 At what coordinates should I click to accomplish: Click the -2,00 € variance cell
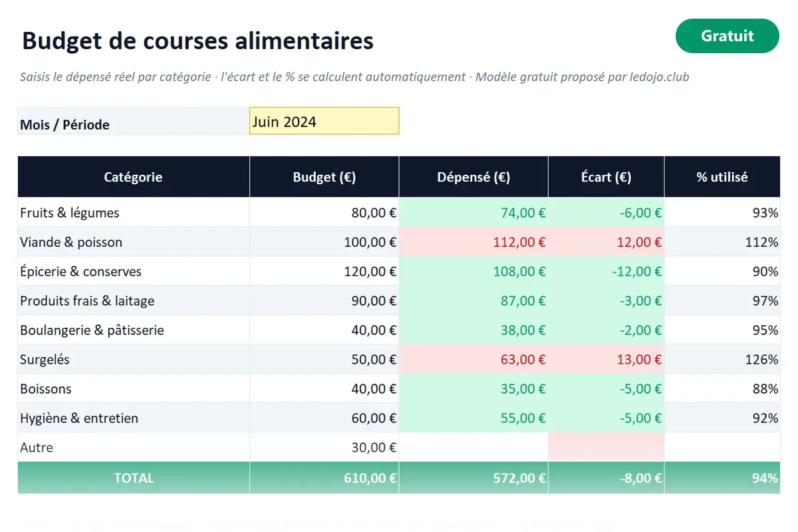pyautogui.click(x=606, y=330)
